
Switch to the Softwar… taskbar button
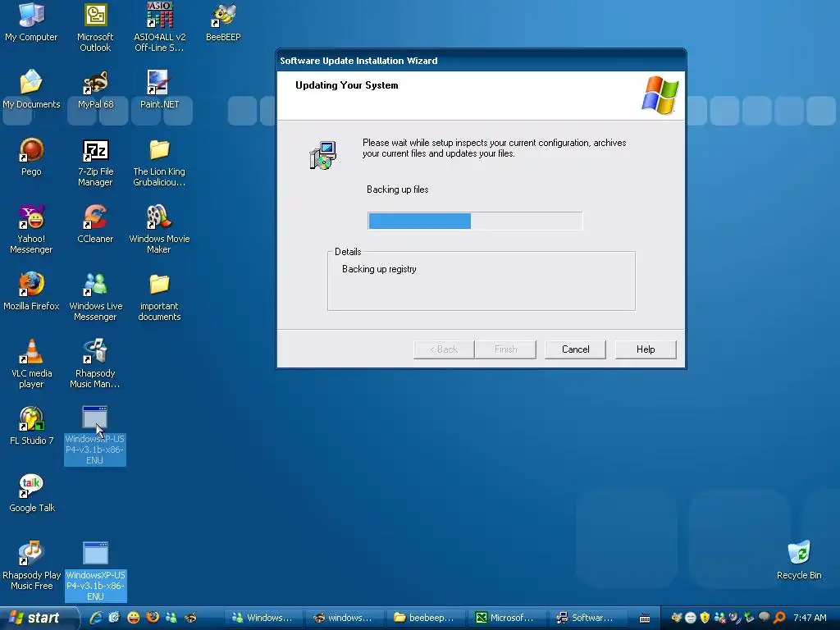click(x=587, y=618)
